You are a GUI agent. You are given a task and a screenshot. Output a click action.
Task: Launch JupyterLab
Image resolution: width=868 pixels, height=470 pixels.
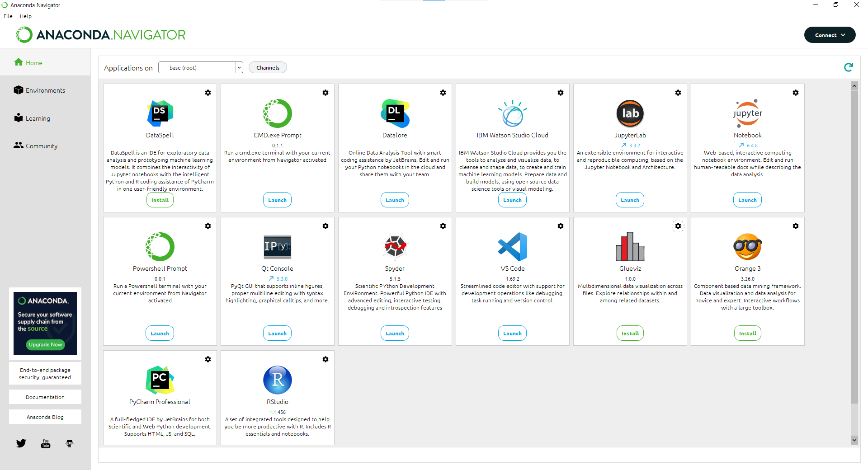click(630, 200)
